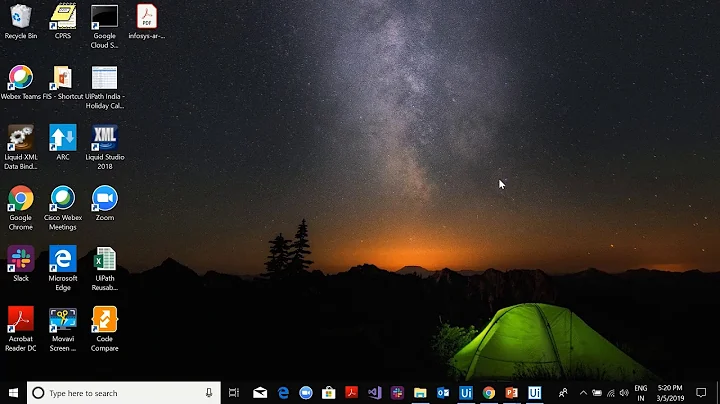
Task: Select the Google Chrome desktop icon
Action: coord(21,208)
